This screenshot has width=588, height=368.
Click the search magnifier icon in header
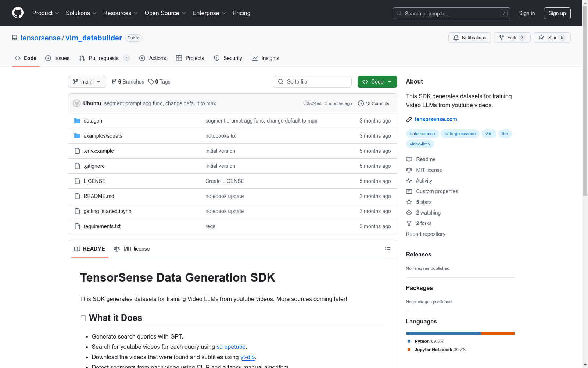tap(399, 13)
